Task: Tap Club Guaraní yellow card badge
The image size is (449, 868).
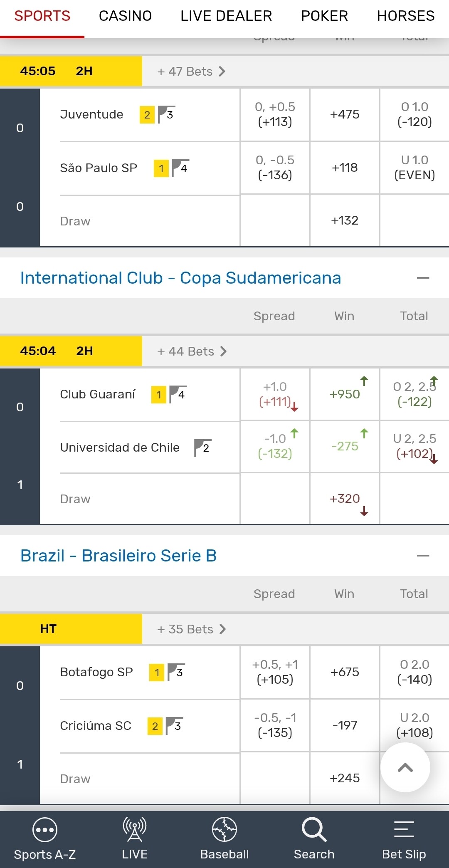Action: tap(158, 395)
